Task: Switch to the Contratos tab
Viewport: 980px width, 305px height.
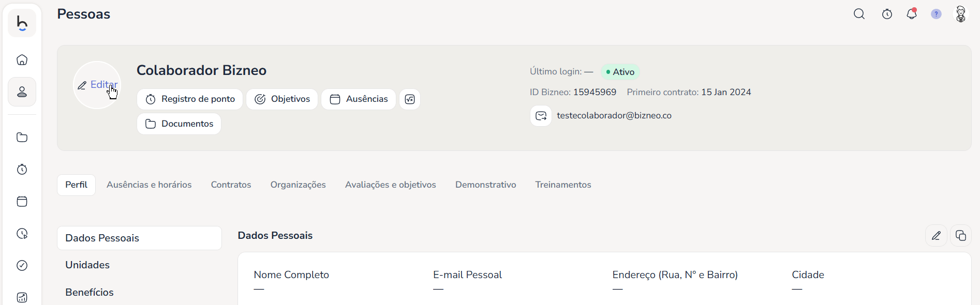Action: click(231, 185)
